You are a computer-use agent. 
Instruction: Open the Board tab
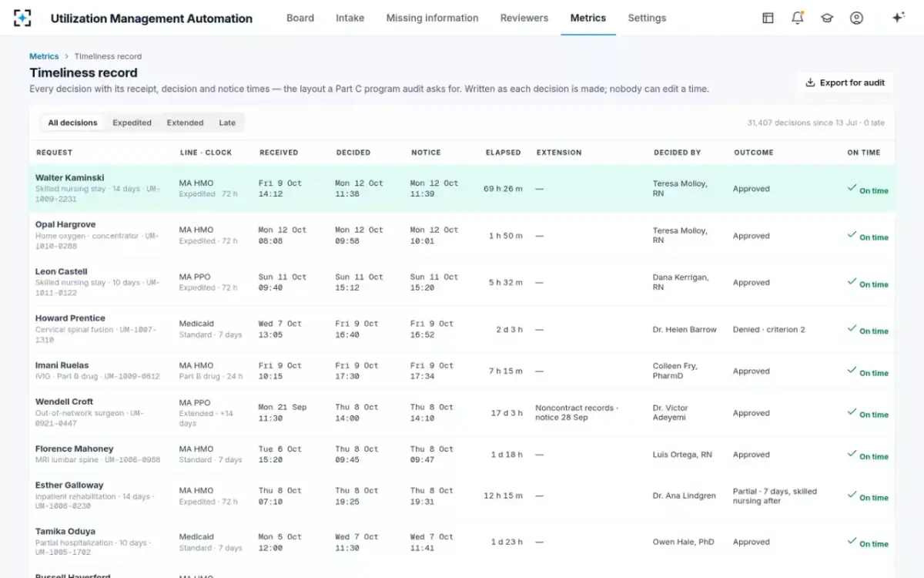click(300, 18)
